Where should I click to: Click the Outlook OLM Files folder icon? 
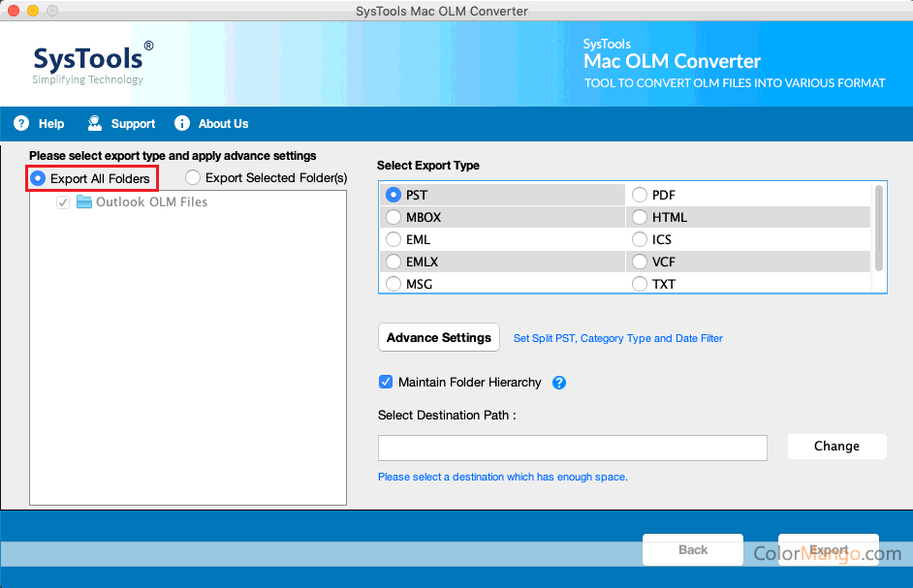[84, 202]
